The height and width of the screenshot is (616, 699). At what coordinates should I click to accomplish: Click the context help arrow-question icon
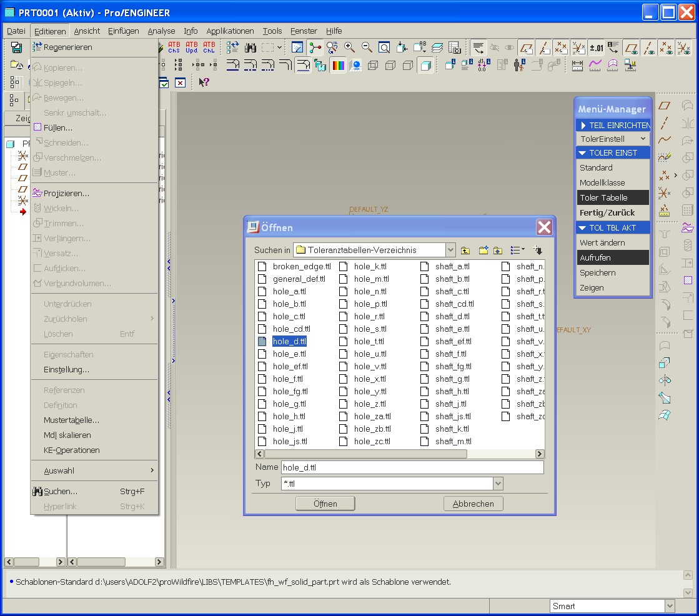[204, 82]
